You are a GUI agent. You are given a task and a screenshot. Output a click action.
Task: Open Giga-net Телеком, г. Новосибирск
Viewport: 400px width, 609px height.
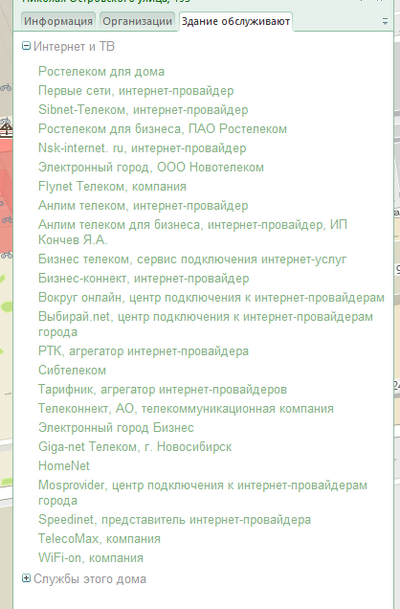pos(135,447)
